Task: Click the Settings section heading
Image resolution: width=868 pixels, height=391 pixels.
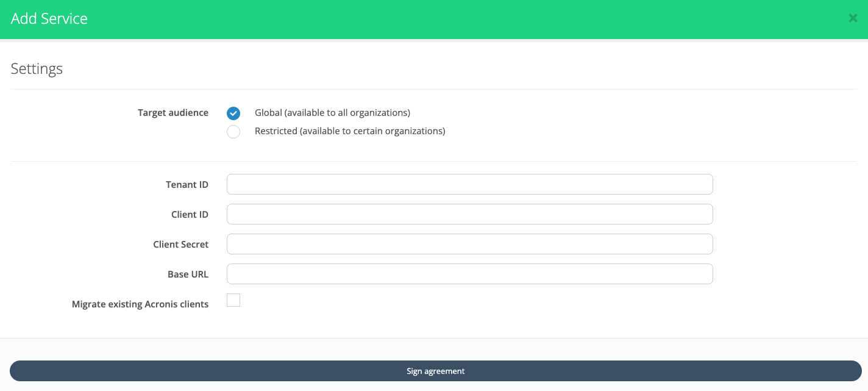Action: (37, 69)
